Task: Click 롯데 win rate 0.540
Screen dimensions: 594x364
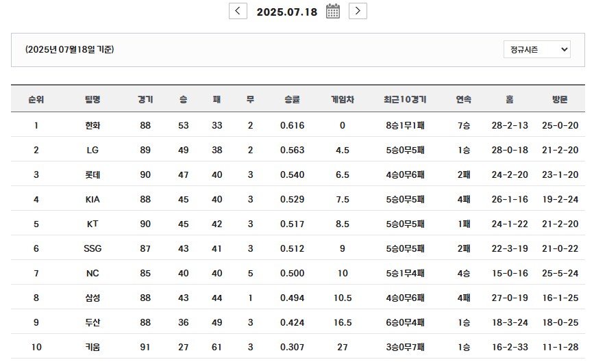Action: tap(292, 174)
